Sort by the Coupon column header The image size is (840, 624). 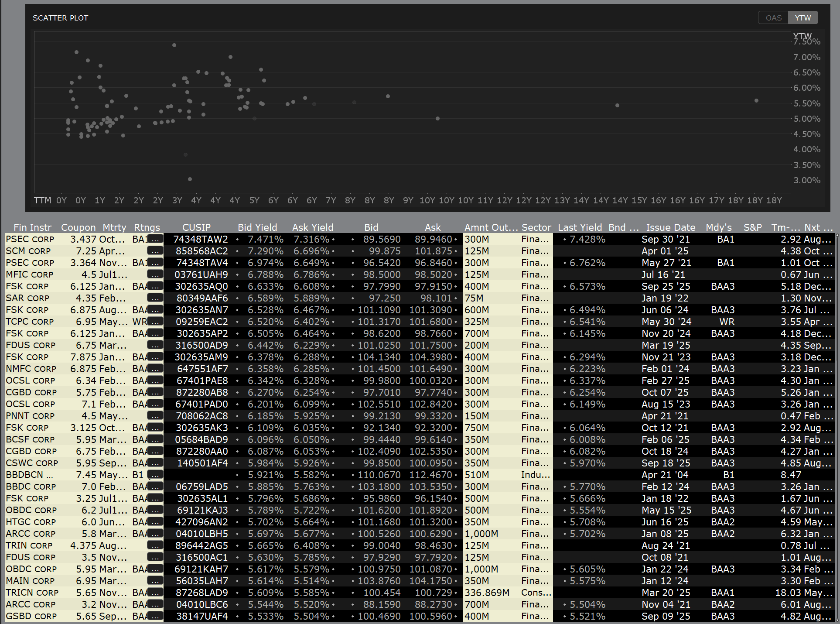tap(78, 227)
